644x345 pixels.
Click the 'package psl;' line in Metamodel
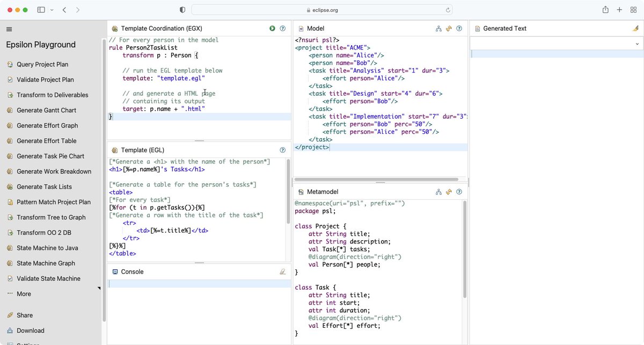click(x=315, y=211)
